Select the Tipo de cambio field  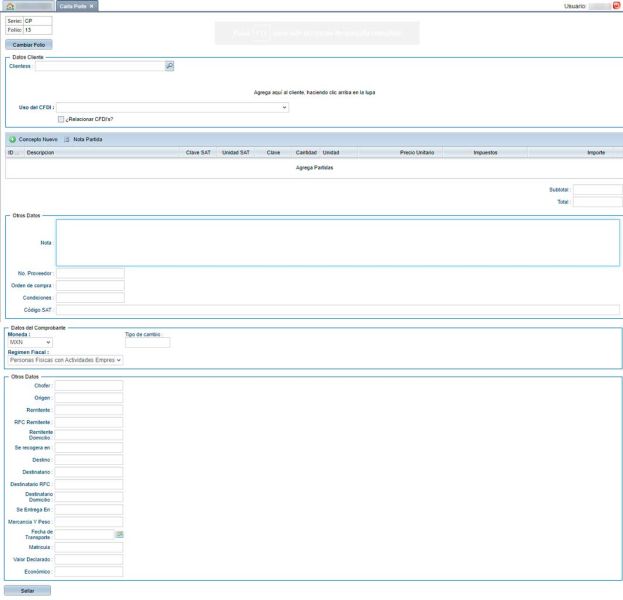[147, 342]
